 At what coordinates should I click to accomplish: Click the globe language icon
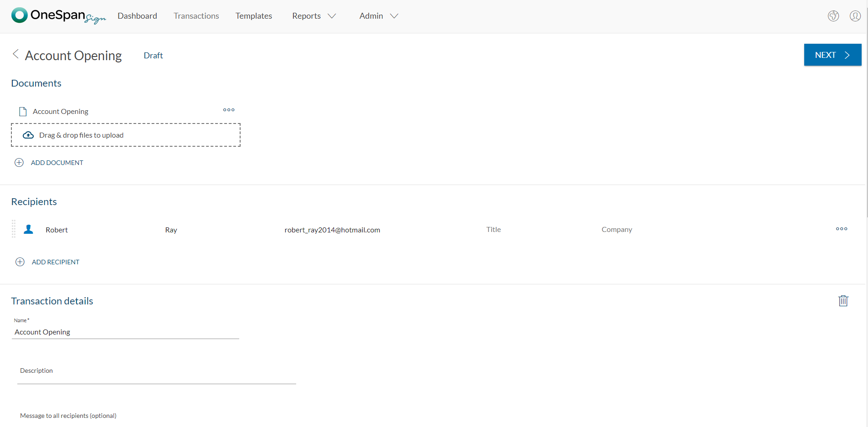833,16
